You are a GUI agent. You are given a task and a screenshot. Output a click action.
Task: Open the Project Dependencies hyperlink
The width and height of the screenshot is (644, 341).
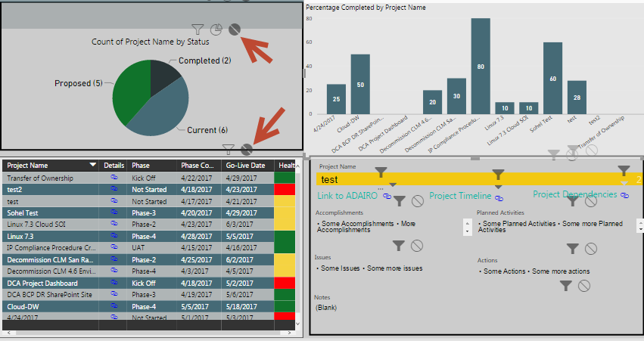pyautogui.click(x=575, y=194)
